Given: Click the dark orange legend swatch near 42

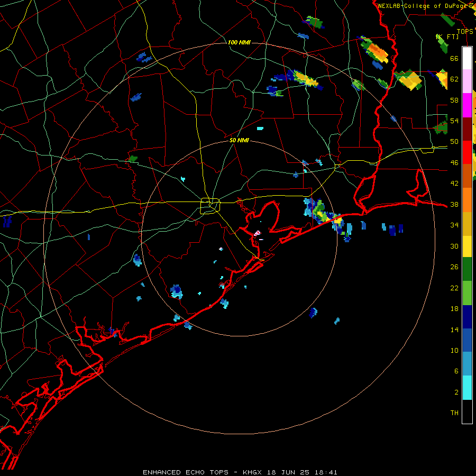Looking at the screenshot, I should (467, 176).
